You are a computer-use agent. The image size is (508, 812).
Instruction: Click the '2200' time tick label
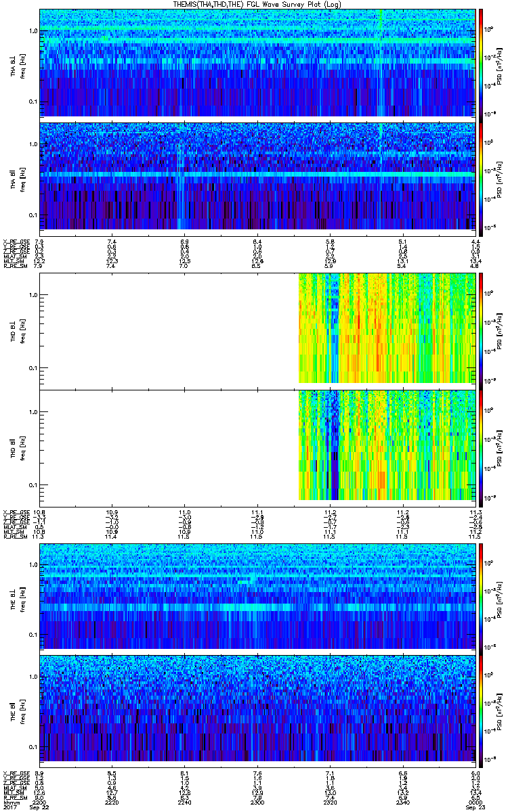39,801
